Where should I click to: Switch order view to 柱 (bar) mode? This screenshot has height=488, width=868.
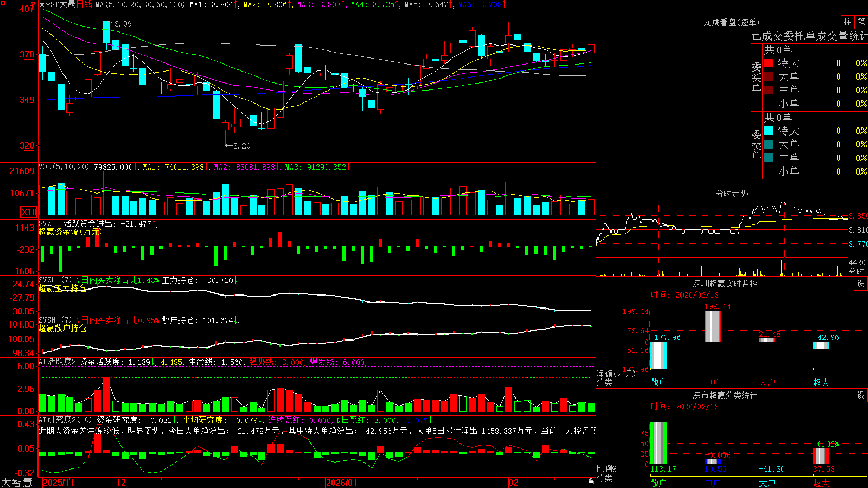click(x=847, y=22)
